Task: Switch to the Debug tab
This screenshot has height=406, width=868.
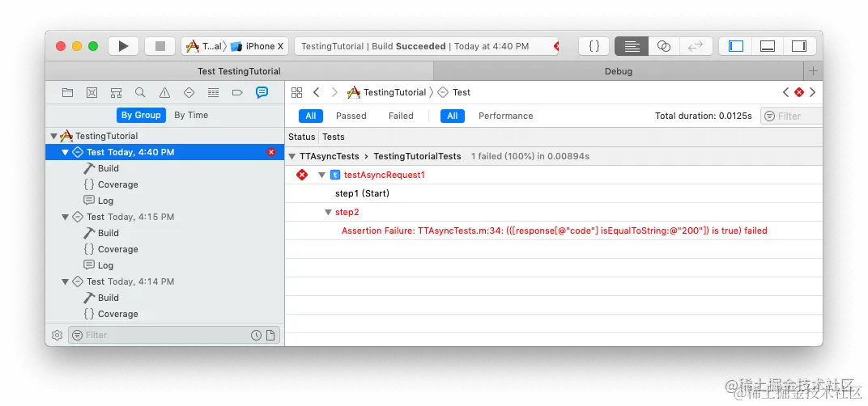Action: (x=619, y=71)
